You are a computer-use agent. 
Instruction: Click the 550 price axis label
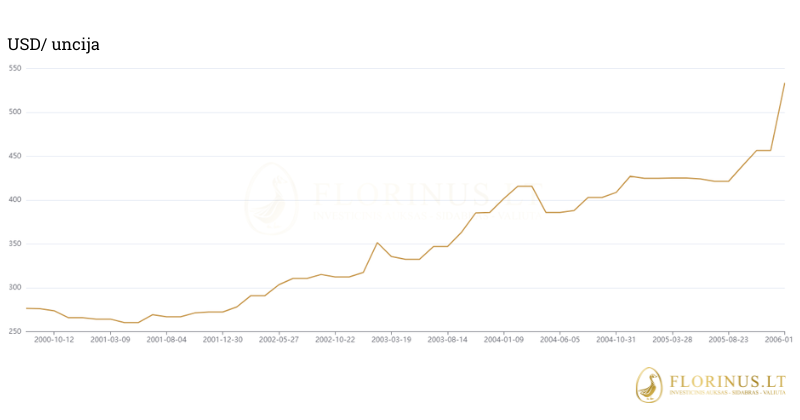15,68
